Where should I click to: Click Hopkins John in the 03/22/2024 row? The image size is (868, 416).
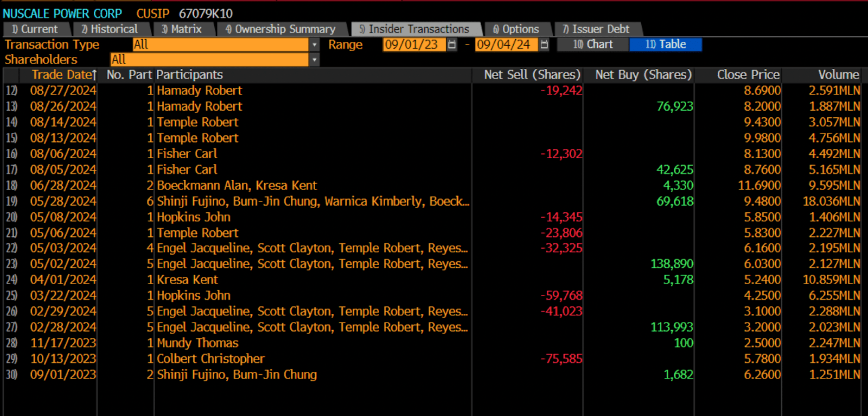[x=194, y=295]
